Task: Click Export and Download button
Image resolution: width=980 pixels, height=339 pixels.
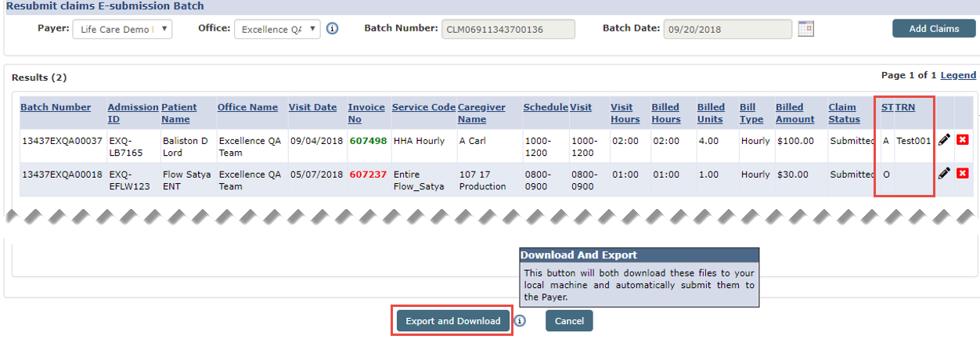Action: tap(452, 321)
